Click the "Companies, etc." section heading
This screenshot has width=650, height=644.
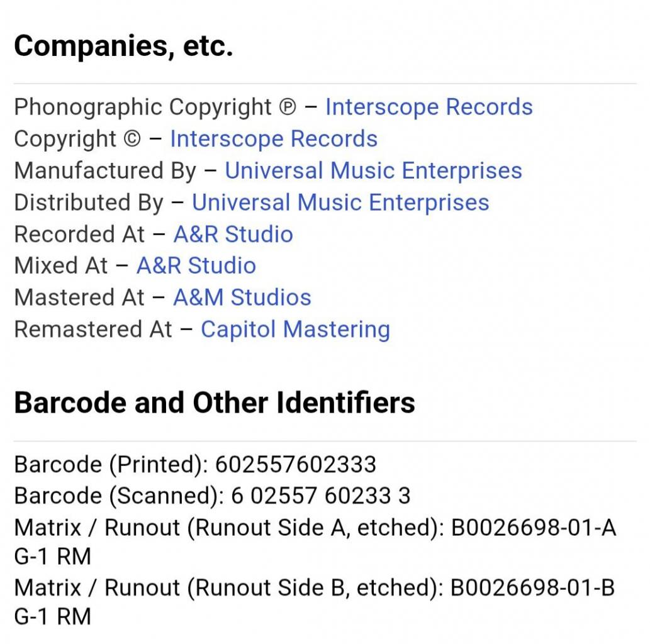(123, 46)
